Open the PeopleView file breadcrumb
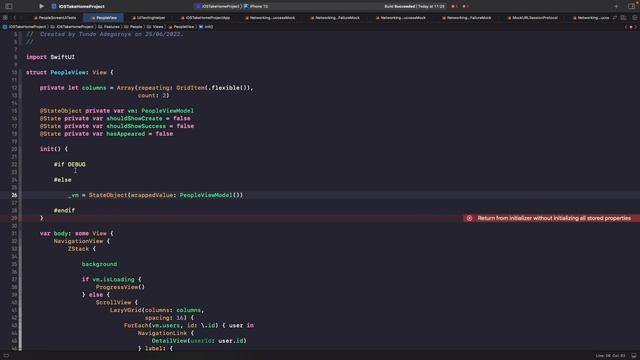Image resolution: width=640 pixels, height=360 pixels. click(x=181, y=27)
